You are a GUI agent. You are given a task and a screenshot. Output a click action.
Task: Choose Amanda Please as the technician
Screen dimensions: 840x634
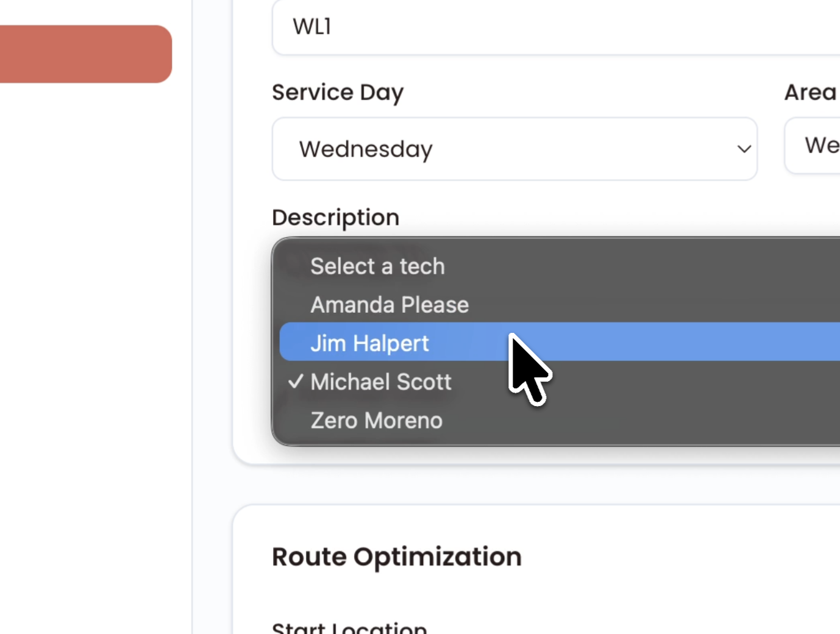click(x=389, y=304)
